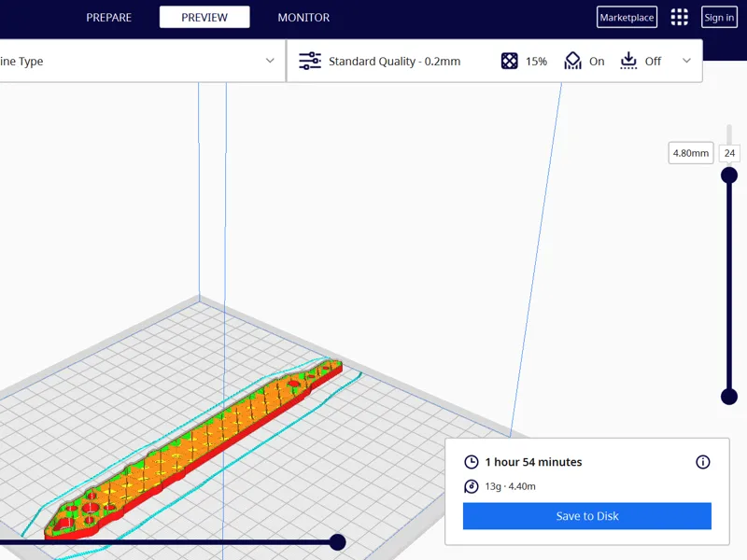The width and height of the screenshot is (747, 560).
Task: Click the path simulation slider handle
Action: point(337,542)
